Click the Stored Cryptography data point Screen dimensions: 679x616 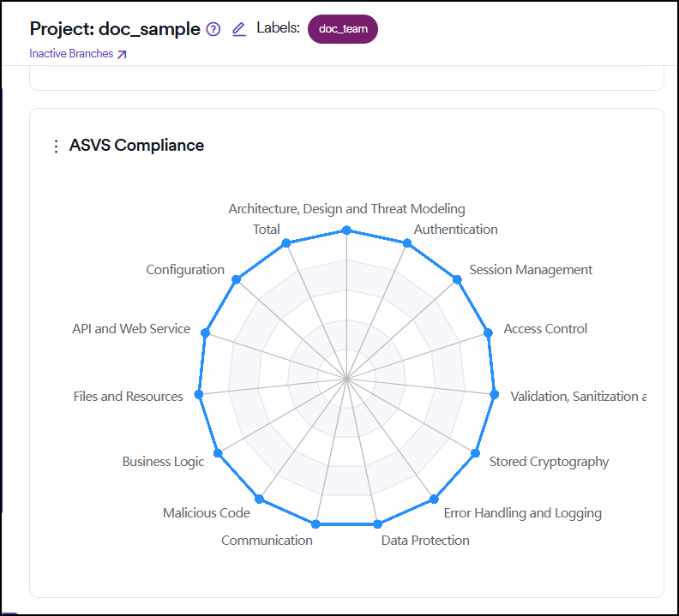point(476,452)
